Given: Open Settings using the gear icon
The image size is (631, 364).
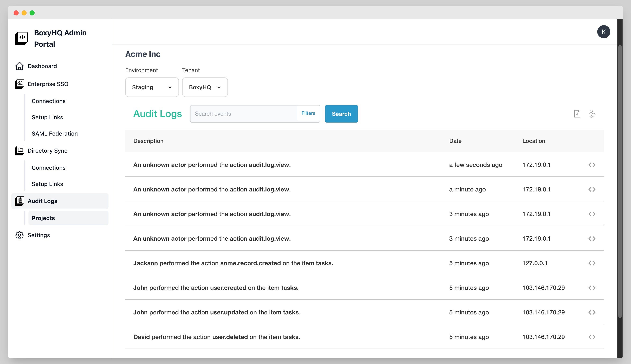Looking at the screenshot, I should point(20,235).
